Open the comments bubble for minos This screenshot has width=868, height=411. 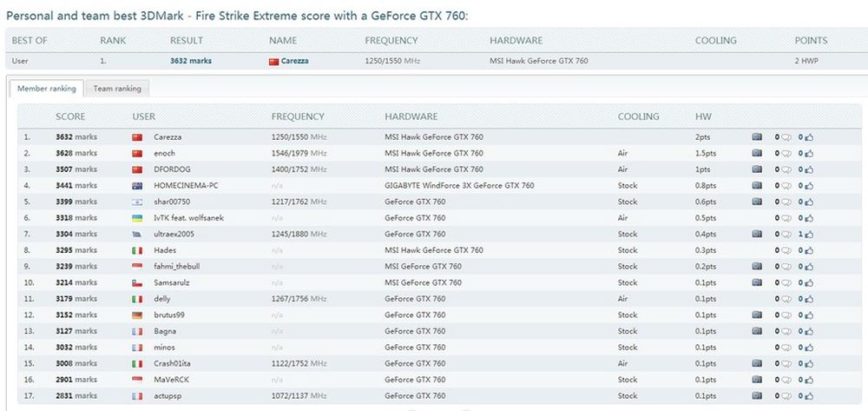tap(786, 348)
